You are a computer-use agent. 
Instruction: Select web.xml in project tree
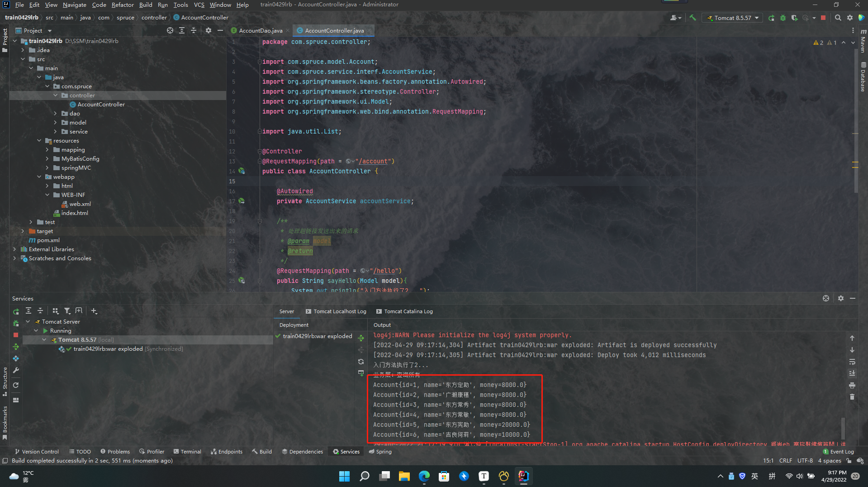pos(80,204)
